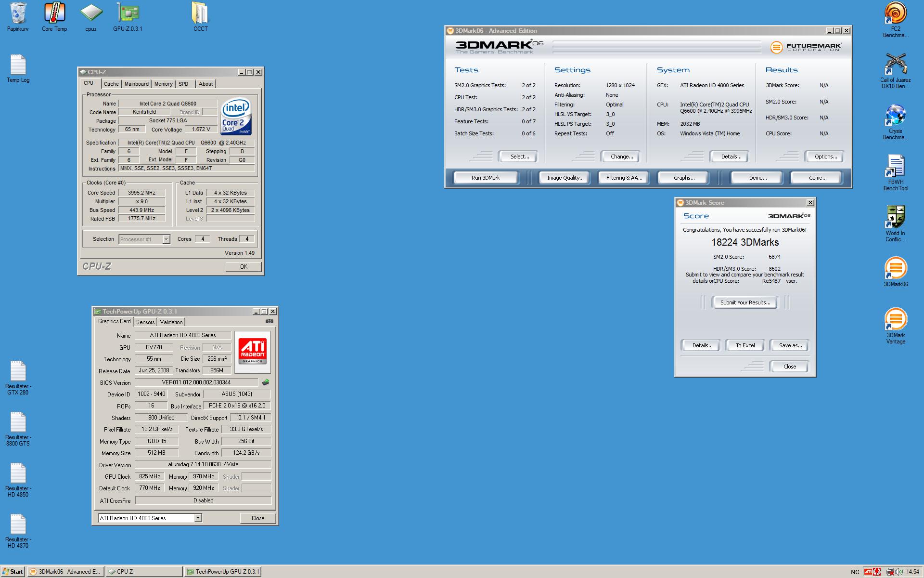Screen dimensions: 924x578
Task: Switch to the Mainboard tab in CPU-Z
Action: tap(137, 84)
